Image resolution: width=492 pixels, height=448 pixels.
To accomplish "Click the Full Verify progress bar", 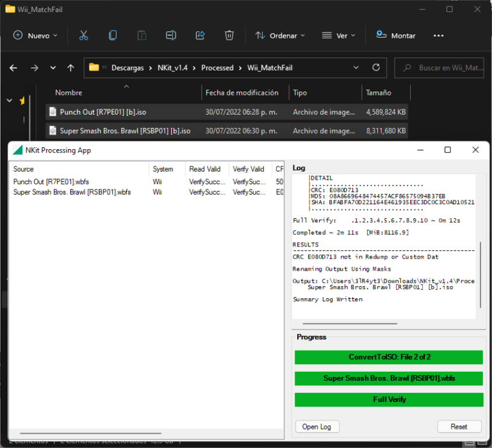I will pos(389,399).
